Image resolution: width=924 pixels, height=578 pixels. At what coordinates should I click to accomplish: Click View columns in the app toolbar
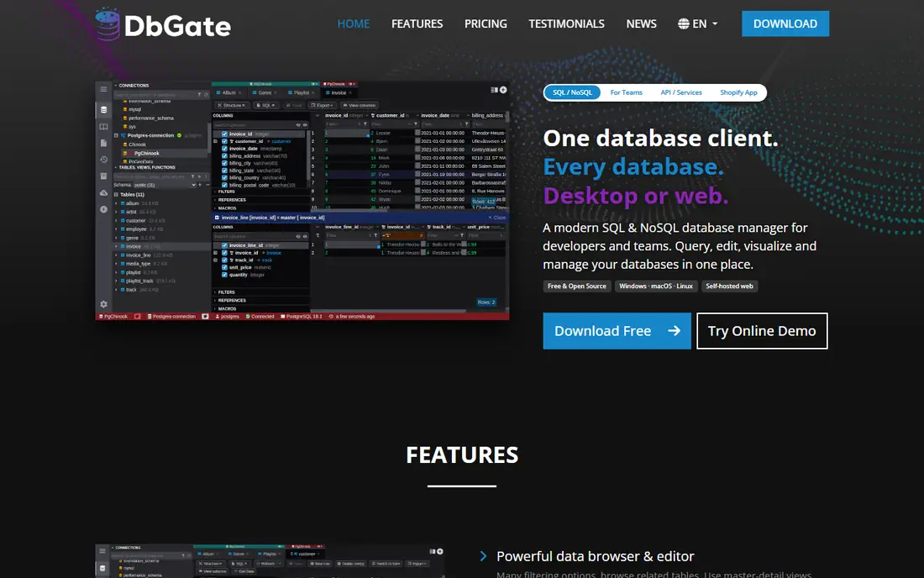point(360,106)
